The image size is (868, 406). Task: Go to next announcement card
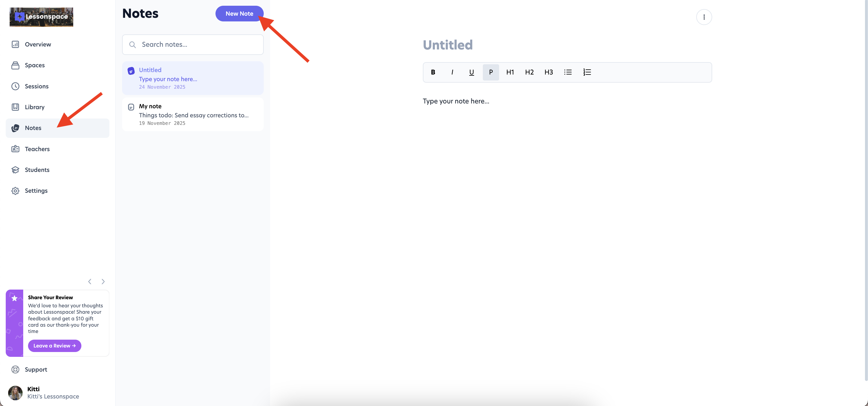[103, 281]
